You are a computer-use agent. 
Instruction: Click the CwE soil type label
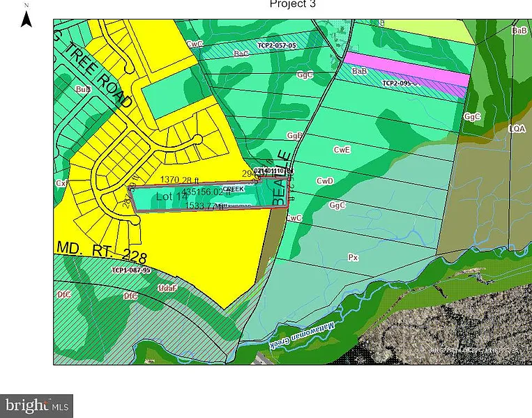[x=342, y=149]
